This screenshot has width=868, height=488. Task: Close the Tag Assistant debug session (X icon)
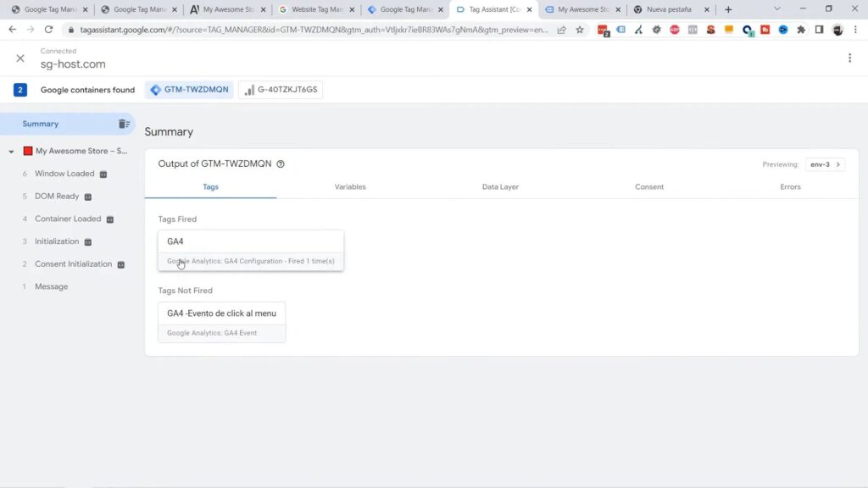click(x=20, y=58)
